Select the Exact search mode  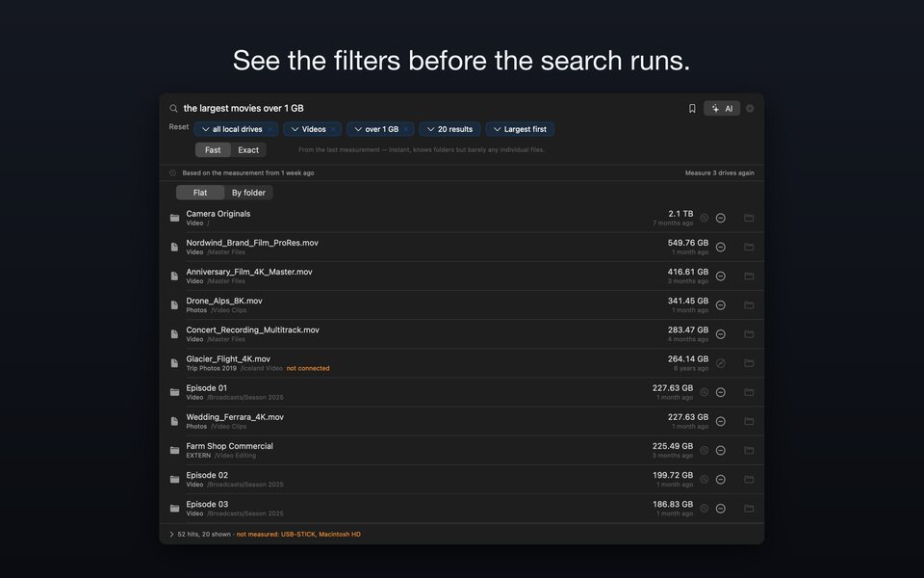248,150
